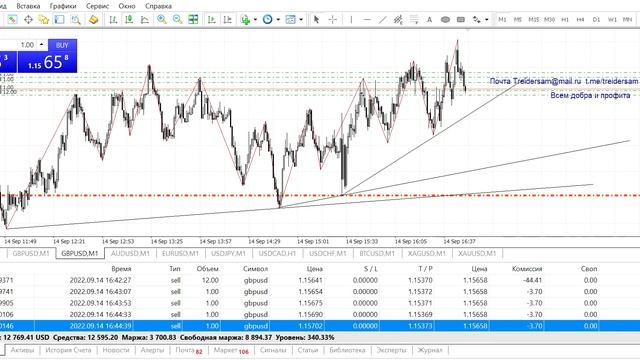Viewport: 640px width, 360px height.
Task: Switch to EURUSD,M1 chart tab
Action: [x=180, y=253]
